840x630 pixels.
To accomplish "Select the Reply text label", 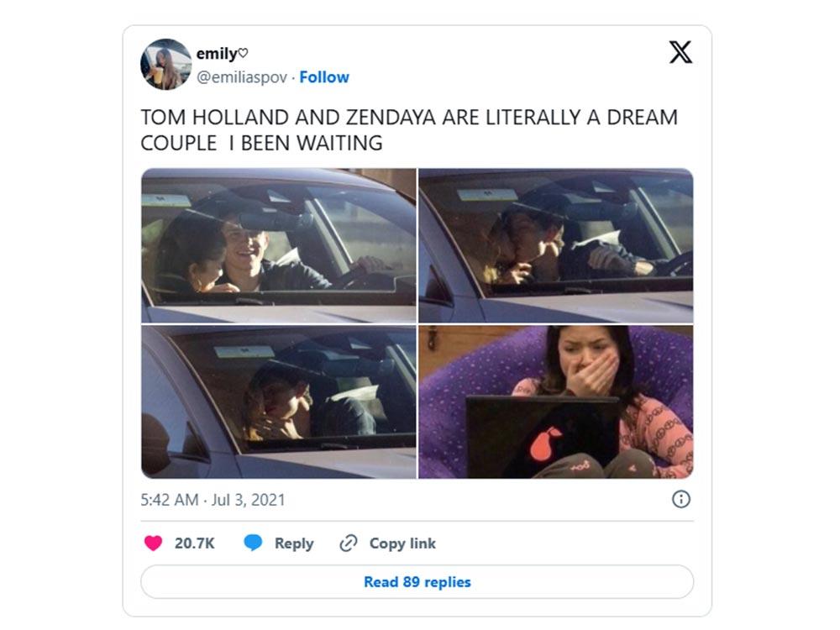I will coord(293,543).
